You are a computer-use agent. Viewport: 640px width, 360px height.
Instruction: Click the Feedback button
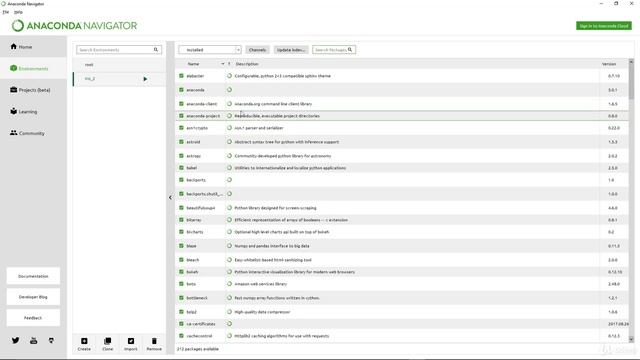33,318
